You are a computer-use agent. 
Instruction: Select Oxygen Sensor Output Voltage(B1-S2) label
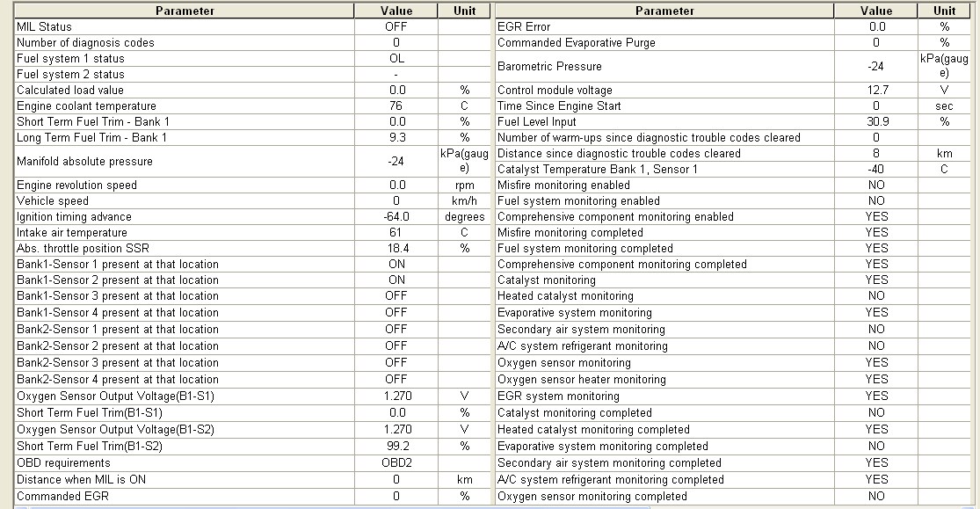[x=116, y=430]
